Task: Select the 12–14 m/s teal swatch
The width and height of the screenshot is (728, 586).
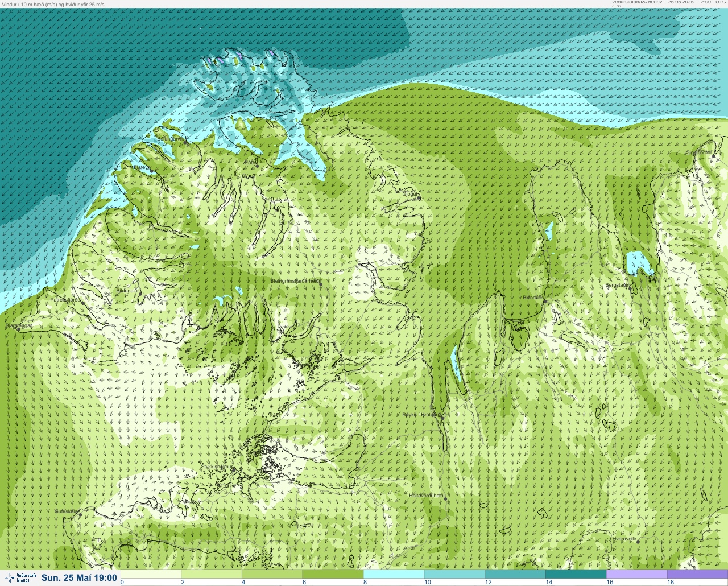Action: point(515,574)
